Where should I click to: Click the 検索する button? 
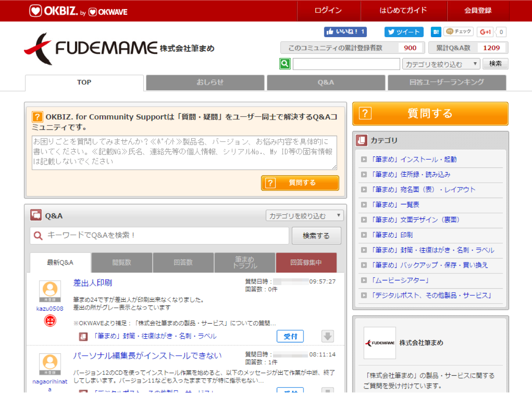(316, 236)
